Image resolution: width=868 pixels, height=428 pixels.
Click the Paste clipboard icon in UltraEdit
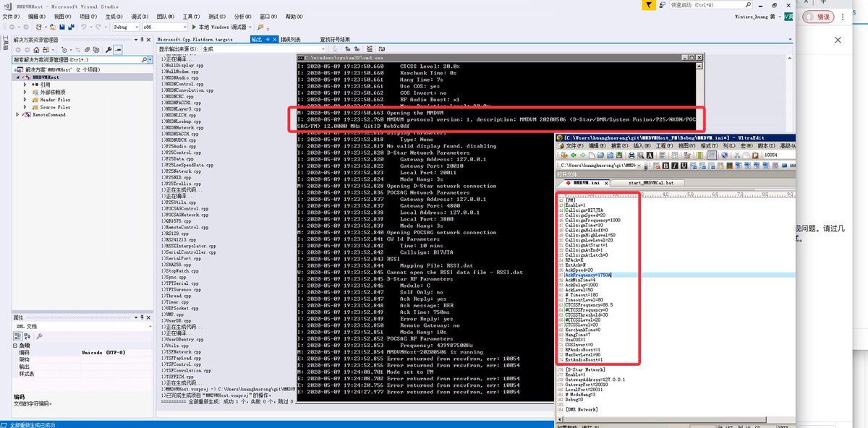pos(755,155)
